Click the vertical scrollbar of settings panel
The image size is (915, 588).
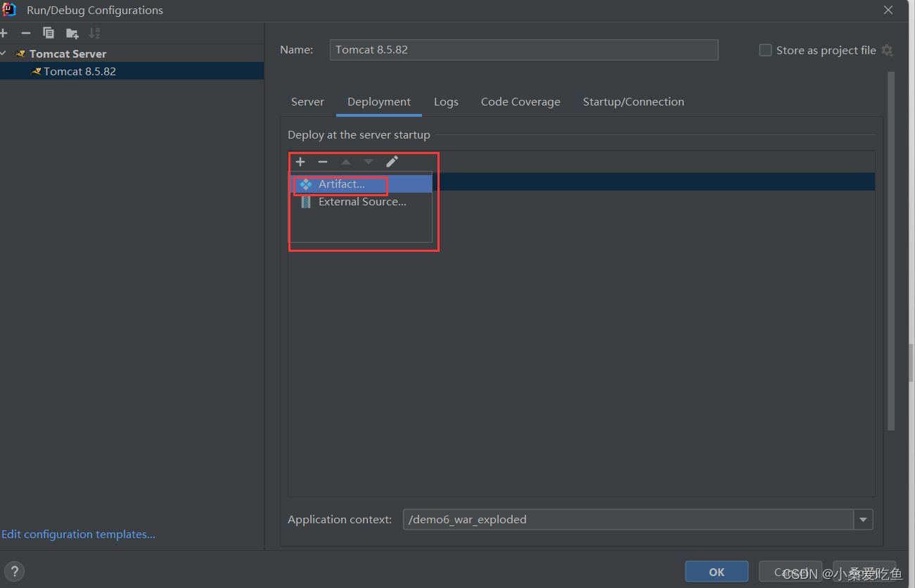pos(891,251)
